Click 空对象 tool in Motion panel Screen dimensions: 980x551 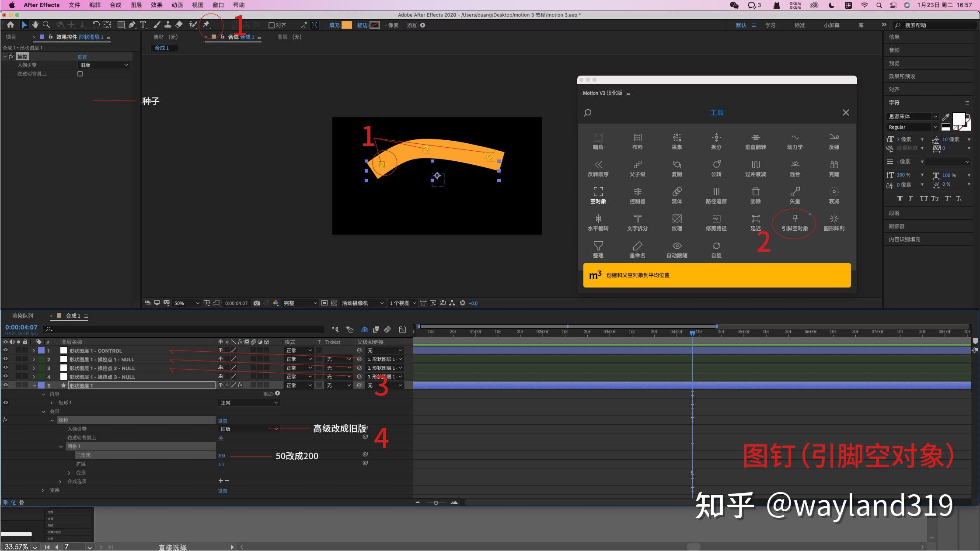598,196
